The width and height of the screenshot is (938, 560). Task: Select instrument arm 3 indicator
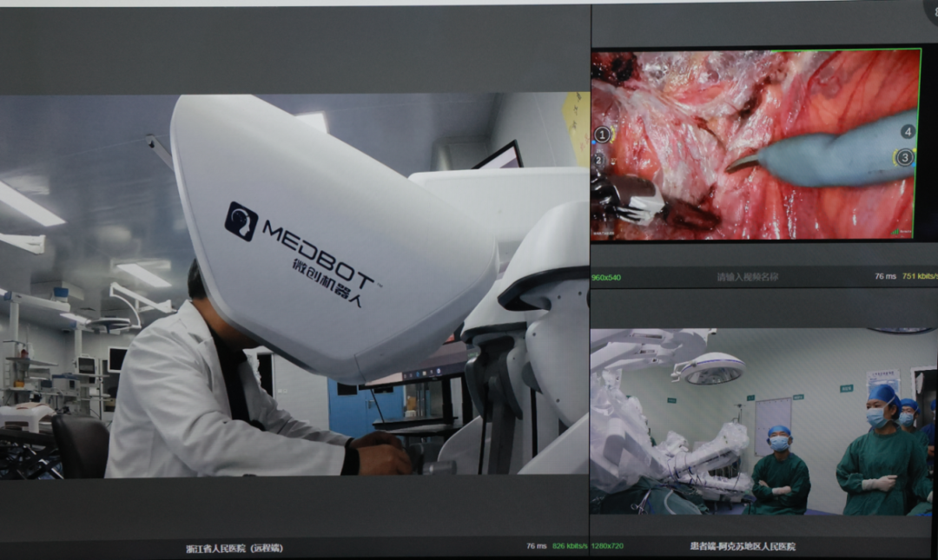tap(904, 157)
